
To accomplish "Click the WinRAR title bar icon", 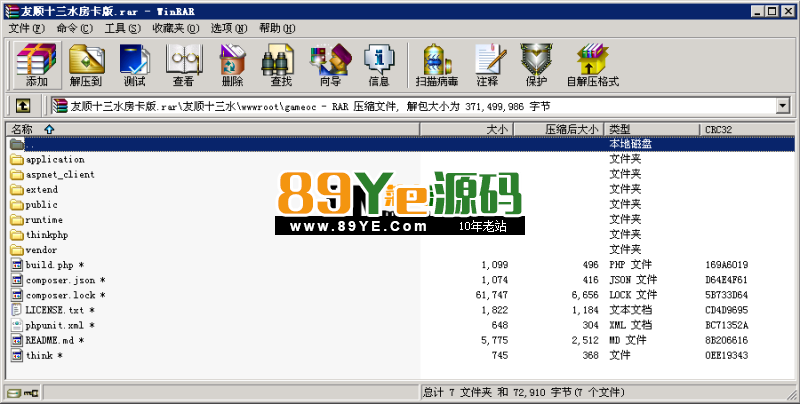I will (12, 11).
